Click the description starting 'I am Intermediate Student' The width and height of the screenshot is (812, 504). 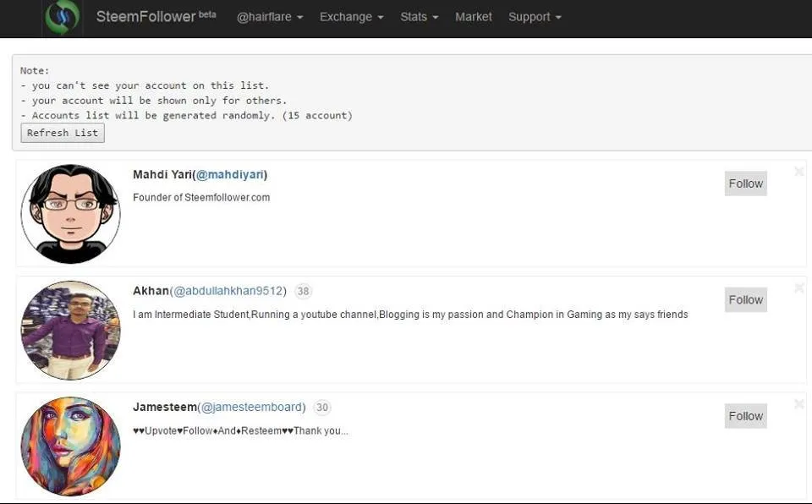point(410,315)
